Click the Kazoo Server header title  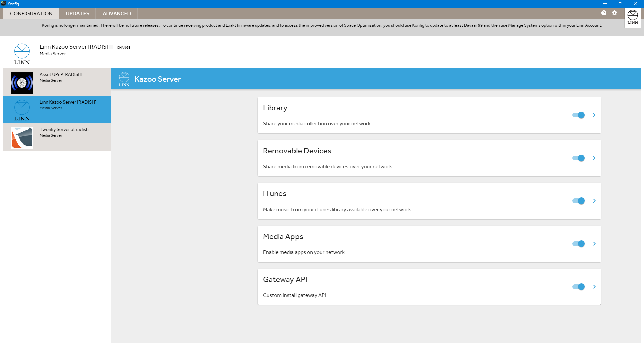point(158,79)
